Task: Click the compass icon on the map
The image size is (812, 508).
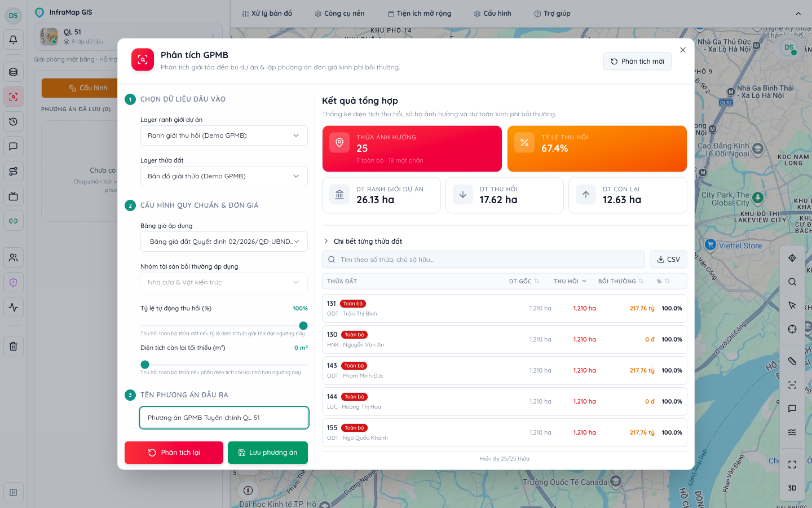Action: pyautogui.click(x=248, y=489)
